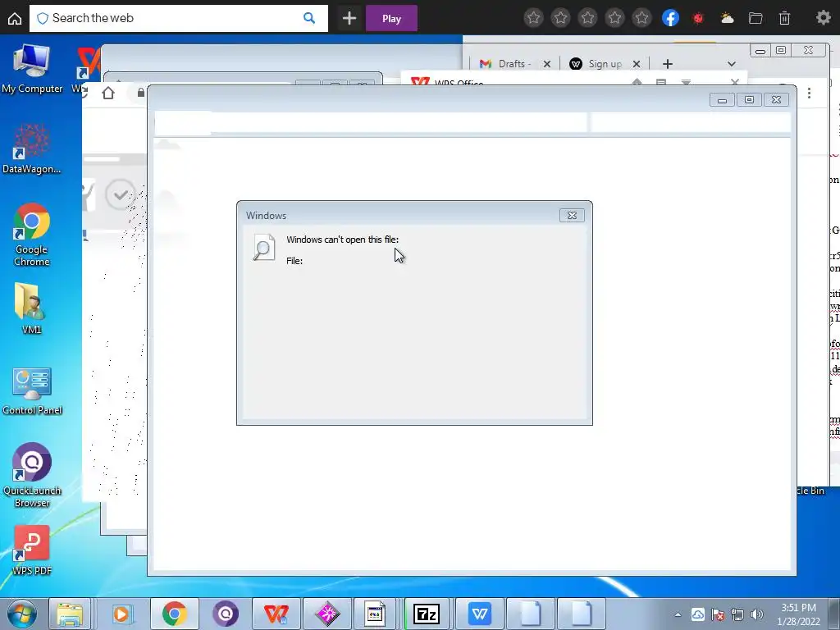
Task: Select the VM1 folder on desktop
Action: click(31, 308)
